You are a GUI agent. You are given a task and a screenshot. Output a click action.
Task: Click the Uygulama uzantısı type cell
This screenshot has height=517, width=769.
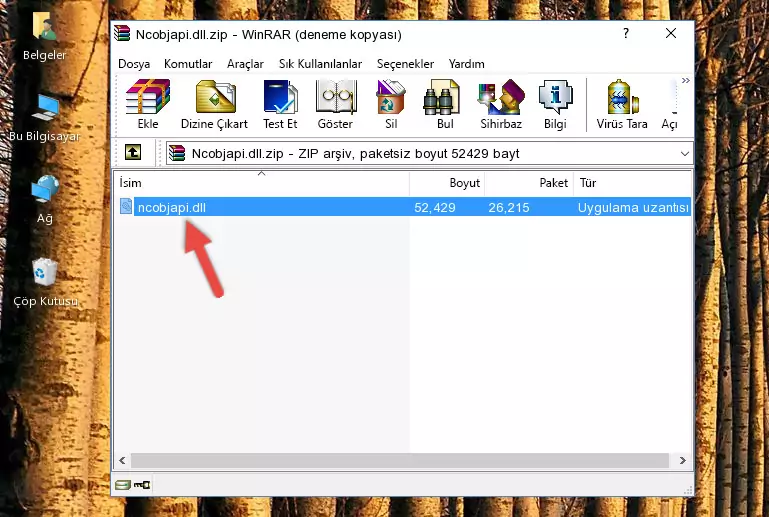coord(633,207)
